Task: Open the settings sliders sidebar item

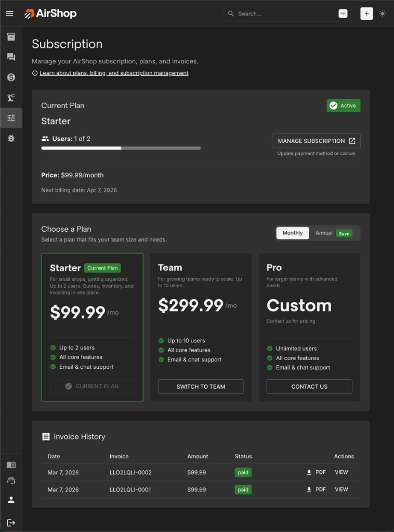Action: pyautogui.click(x=11, y=118)
